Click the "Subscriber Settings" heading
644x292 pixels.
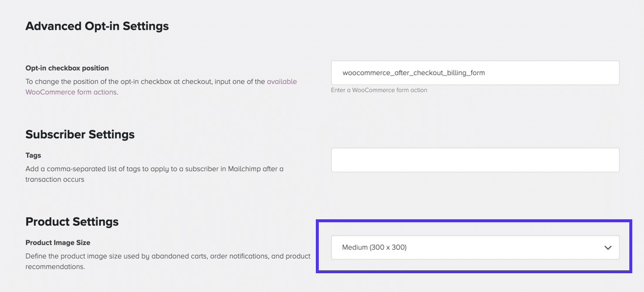(x=80, y=134)
